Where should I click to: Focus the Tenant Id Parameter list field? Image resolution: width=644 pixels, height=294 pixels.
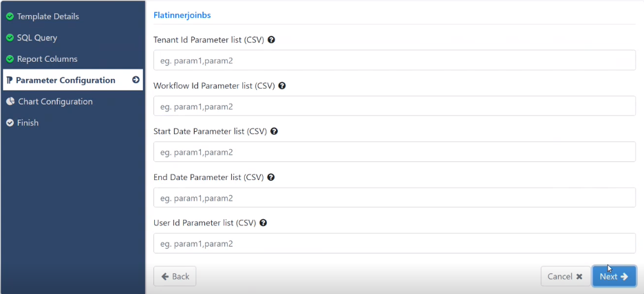[395, 60]
